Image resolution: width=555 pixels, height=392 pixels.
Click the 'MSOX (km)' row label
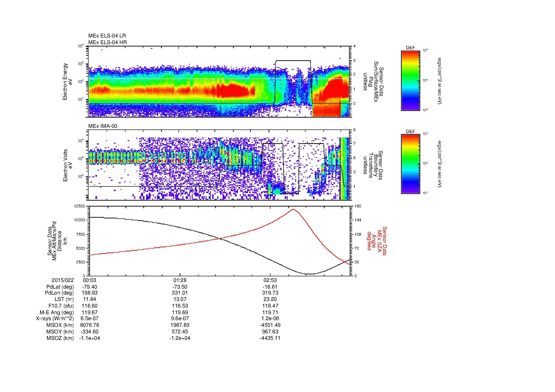pos(61,325)
